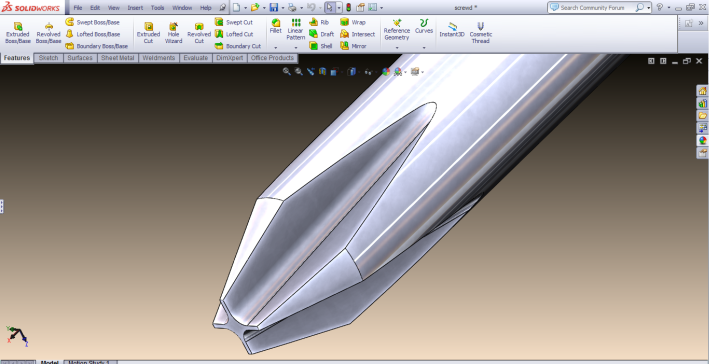The image size is (718, 364).
Task: Select the Intersect feature
Action: (x=358, y=34)
